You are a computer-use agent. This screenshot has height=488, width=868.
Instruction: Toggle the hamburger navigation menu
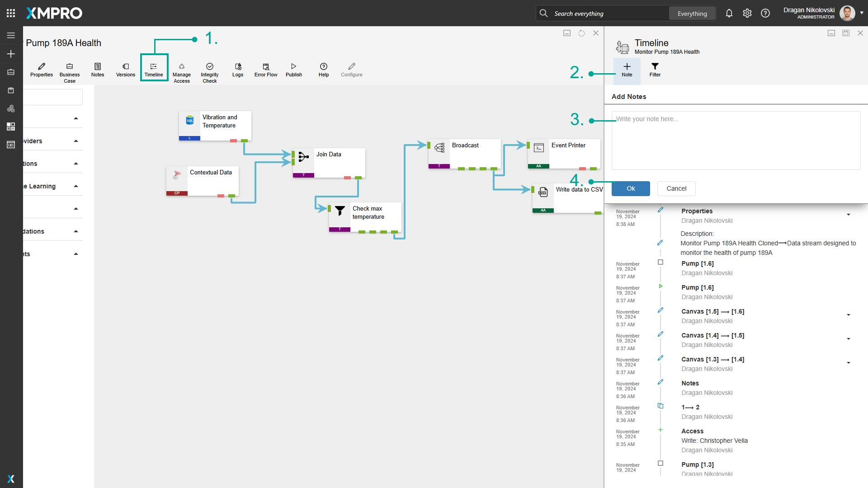pyautogui.click(x=11, y=35)
